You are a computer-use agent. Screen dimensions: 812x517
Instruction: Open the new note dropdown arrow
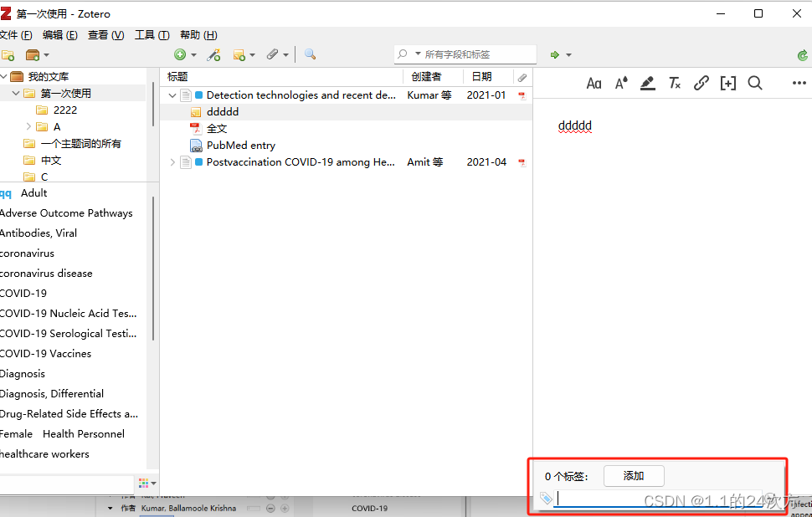(253, 55)
